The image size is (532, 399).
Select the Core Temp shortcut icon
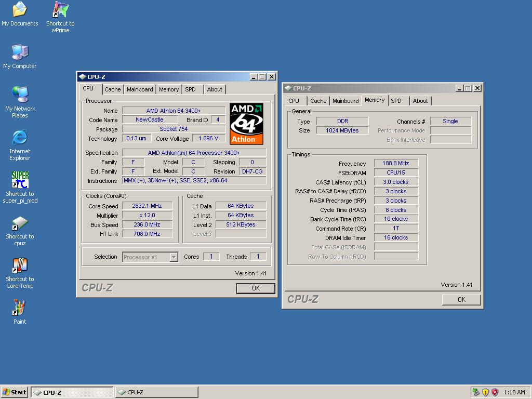pyautogui.click(x=20, y=273)
